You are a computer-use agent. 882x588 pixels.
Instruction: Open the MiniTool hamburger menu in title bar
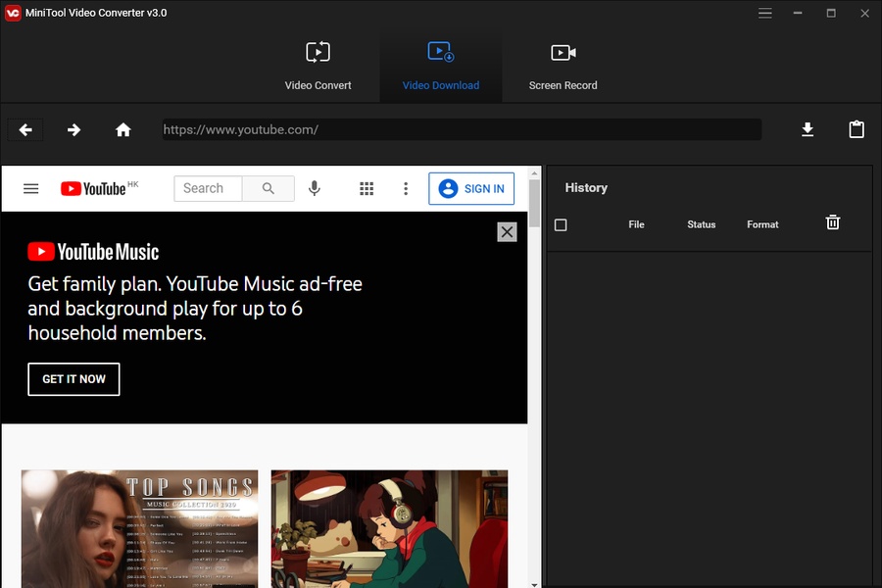(x=764, y=13)
